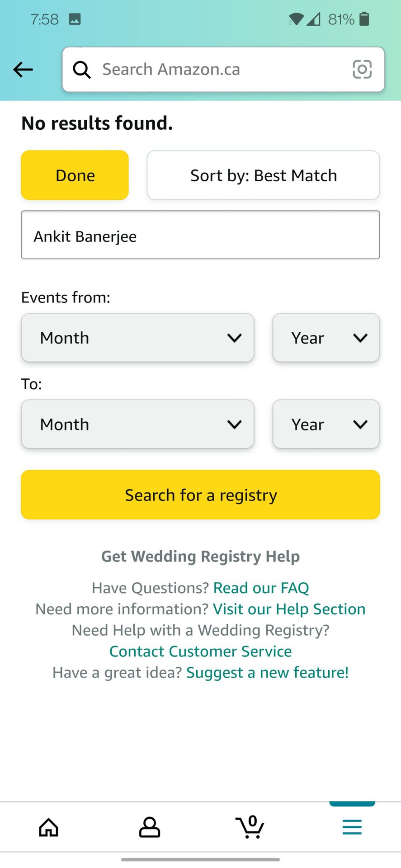Open the To Year dropdown
The image size is (401, 868).
tap(326, 424)
